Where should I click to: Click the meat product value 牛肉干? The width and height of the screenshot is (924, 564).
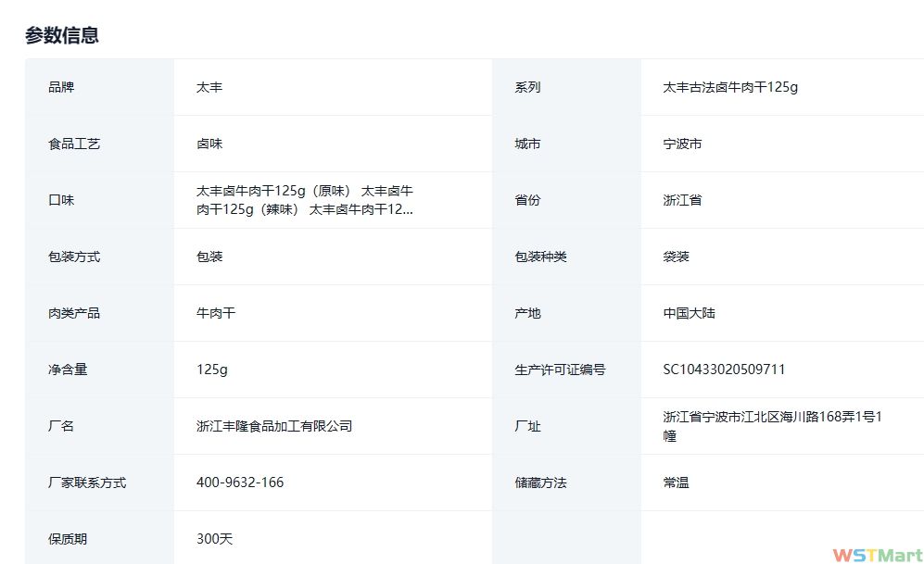[x=216, y=313]
